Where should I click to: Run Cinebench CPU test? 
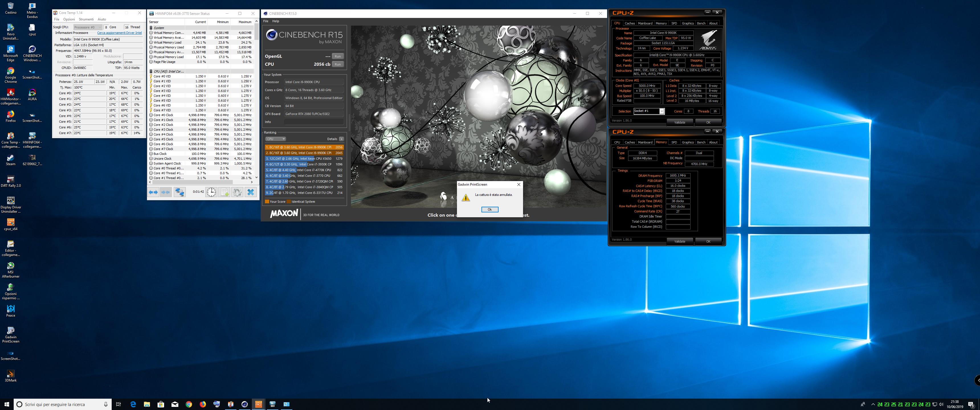[x=338, y=64]
